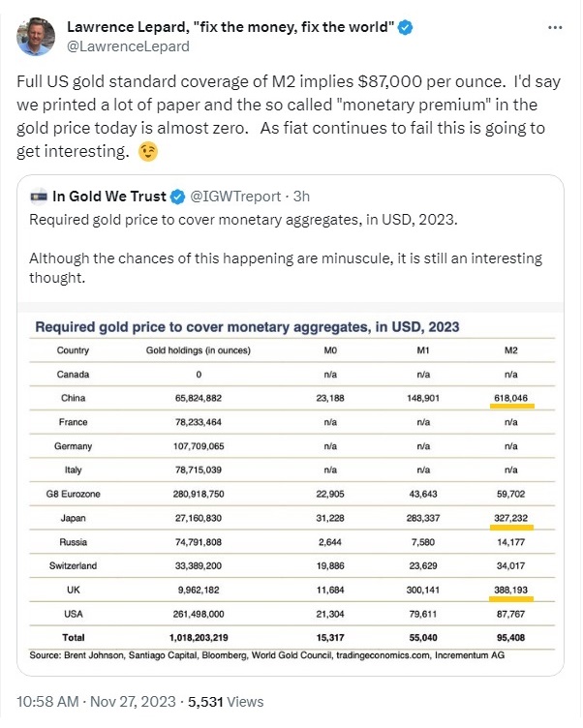Click the verified badge next to In Gold We Trust
Image resolution: width=583 pixels, height=728 pixels.
tap(177, 197)
